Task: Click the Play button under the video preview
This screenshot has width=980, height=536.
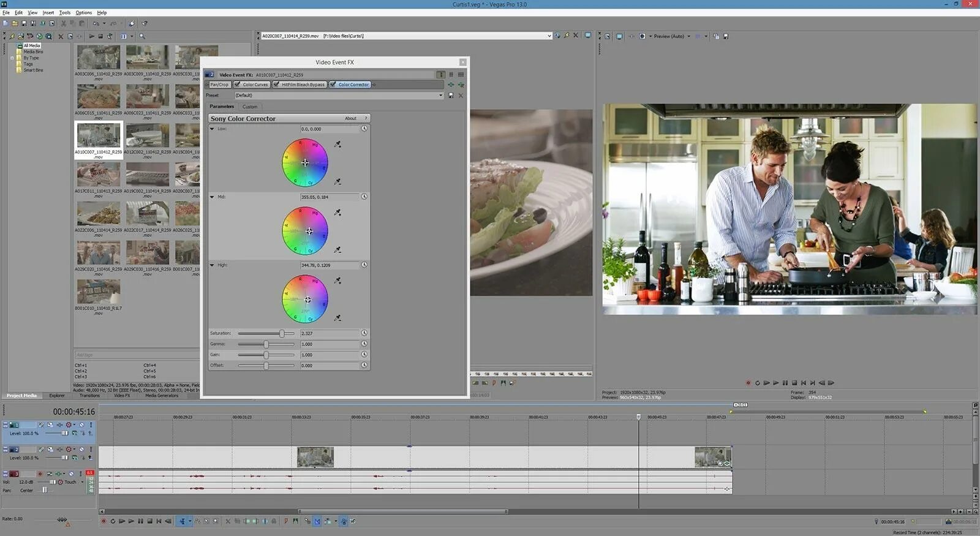Action: point(775,383)
